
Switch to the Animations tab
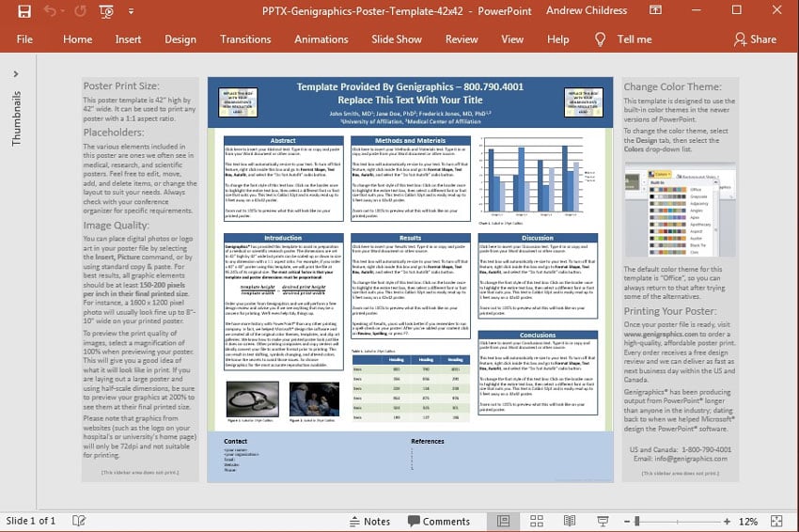[x=321, y=39]
